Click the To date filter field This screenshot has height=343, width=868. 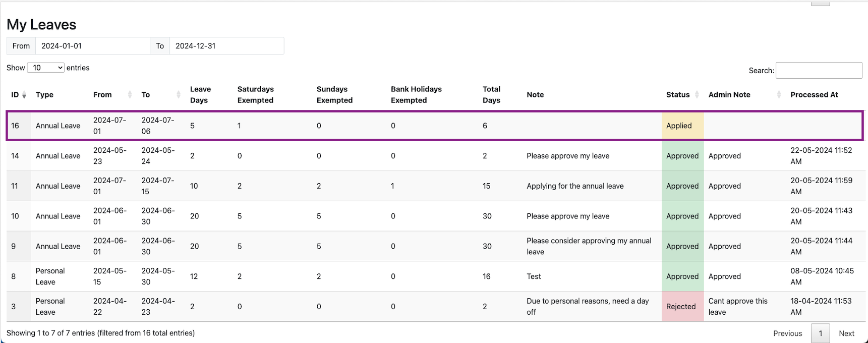[x=226, y=46]
